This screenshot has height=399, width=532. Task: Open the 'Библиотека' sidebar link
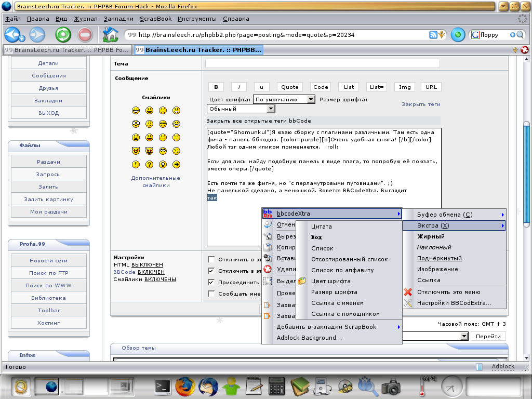[48, 298]
